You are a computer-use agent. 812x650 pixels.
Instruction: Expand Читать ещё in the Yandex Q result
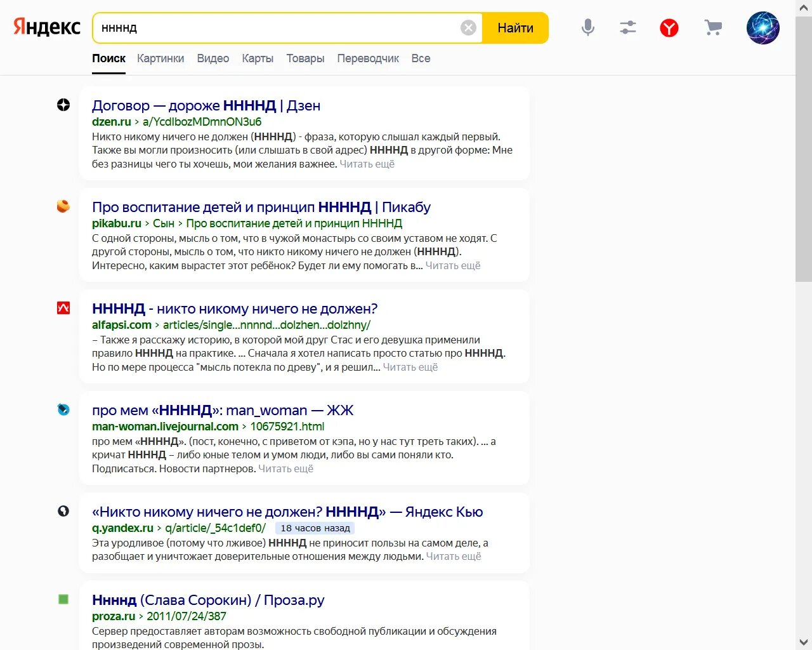coord(454,556)
